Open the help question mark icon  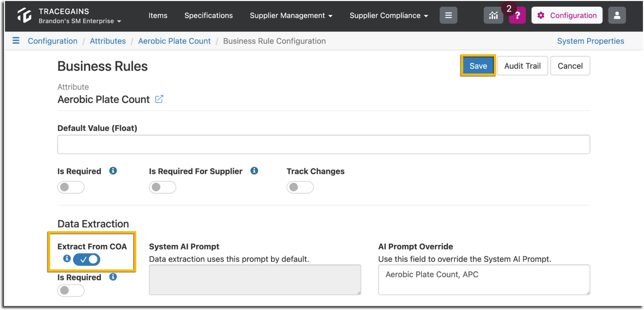click(x=517, y=15)
